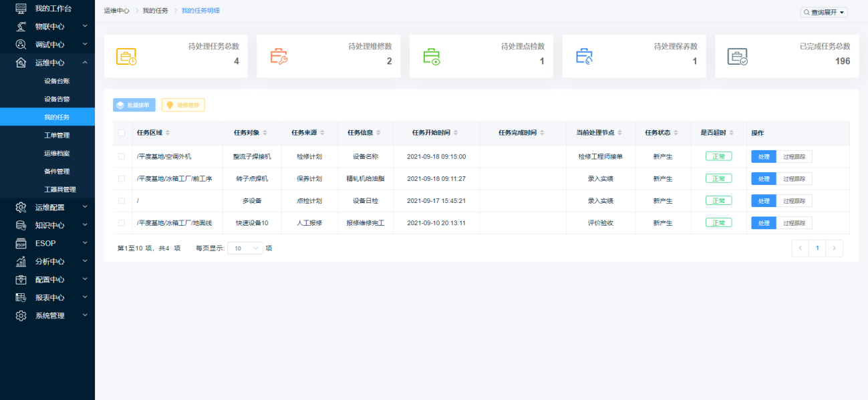Collapse the 运维中心 sidebar section

(x=85, y=62)
